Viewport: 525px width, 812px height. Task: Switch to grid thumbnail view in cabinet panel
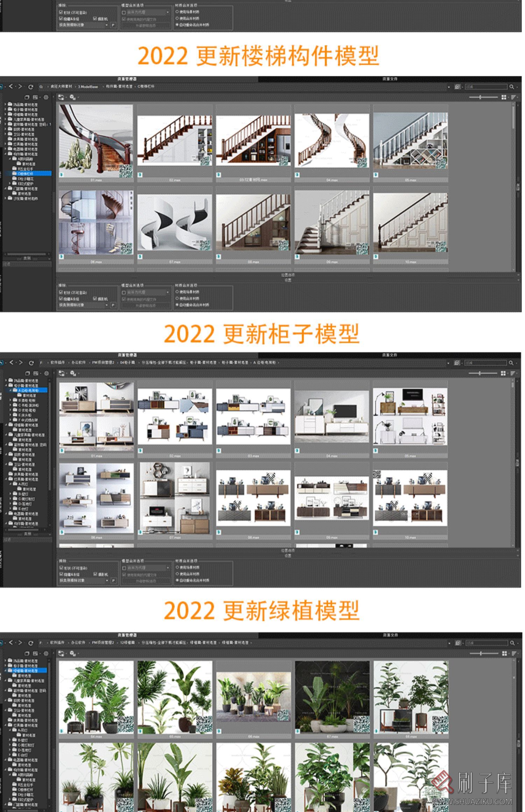503,373
